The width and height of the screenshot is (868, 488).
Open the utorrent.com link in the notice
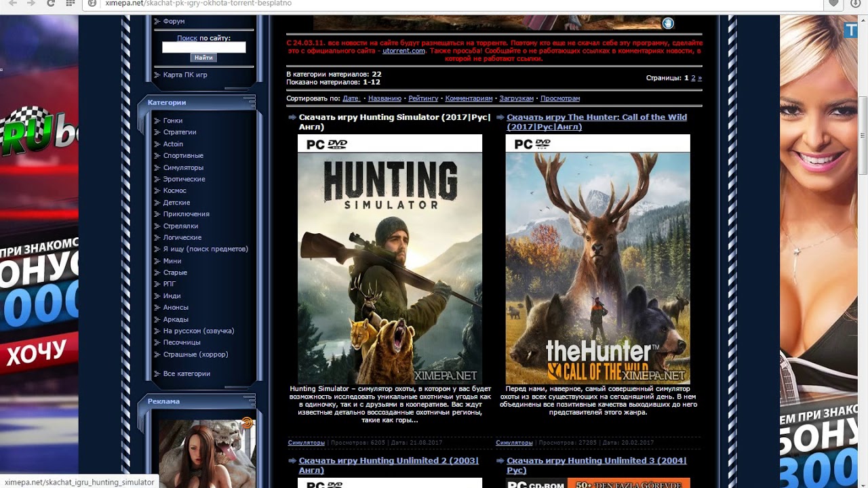(x=403, y=51)
